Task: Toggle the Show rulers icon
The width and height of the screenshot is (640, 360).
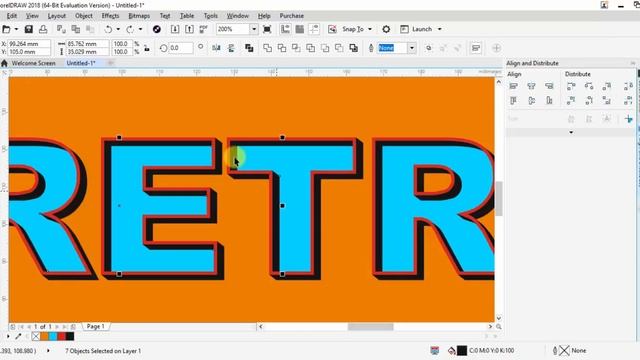Action: (285, 29)
